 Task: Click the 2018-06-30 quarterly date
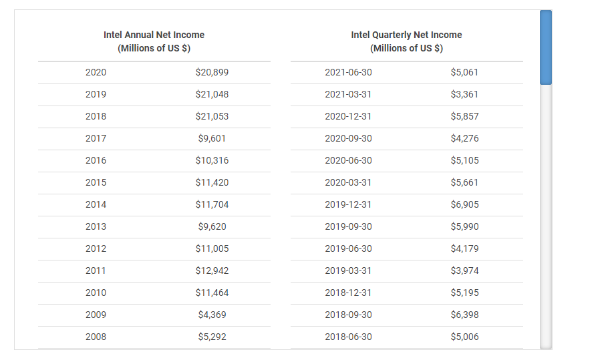[348, 337]
